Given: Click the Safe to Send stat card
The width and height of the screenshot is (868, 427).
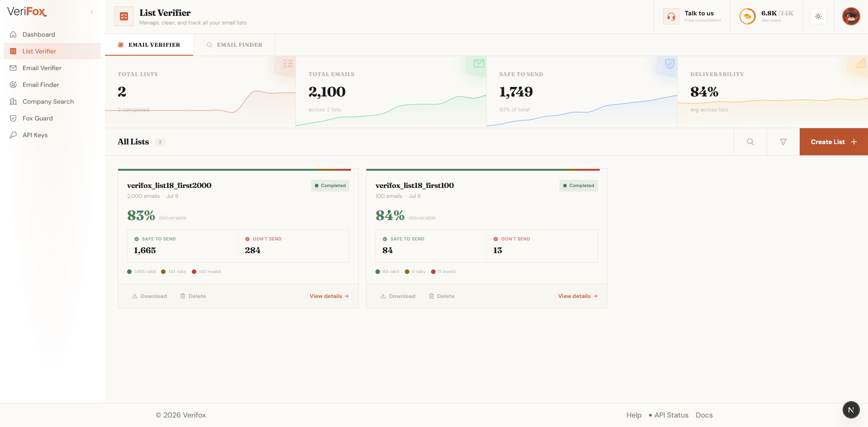Looking at the screenshot, I should (582, 92).
